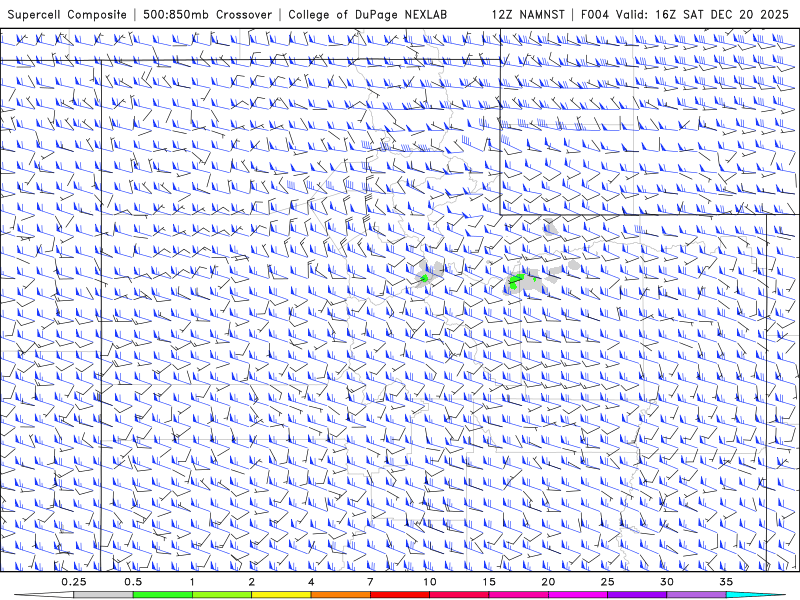The image size is (800, 600).
Task: Click 'College of DuPage NEXLAB' header text
Action: (367, 14)
